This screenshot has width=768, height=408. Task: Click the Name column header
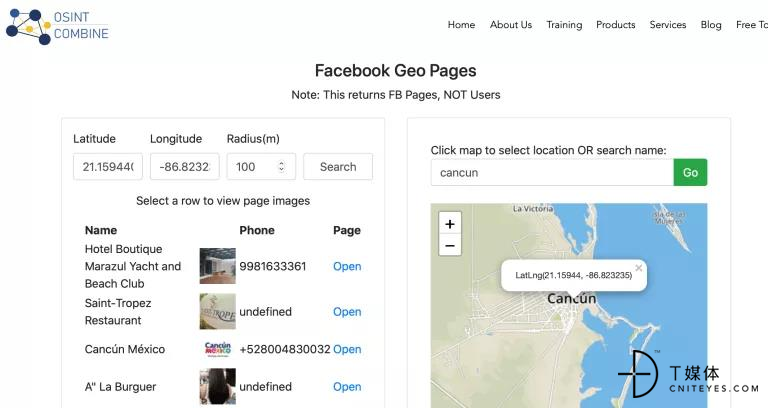[101, 230]
